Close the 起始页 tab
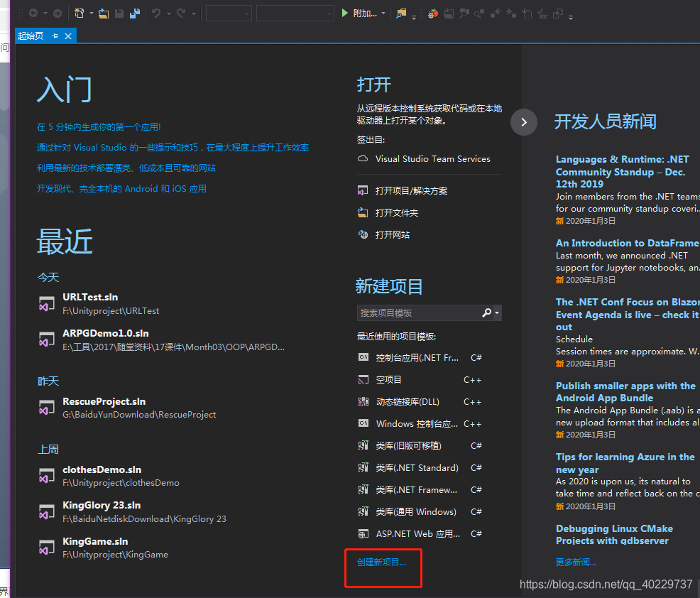700x598 pixels. [68, 36]
